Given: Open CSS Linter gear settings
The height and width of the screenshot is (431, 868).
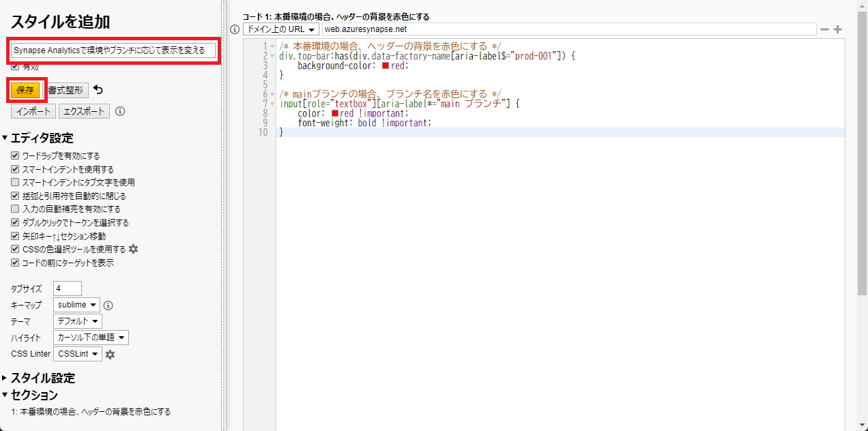Looking at the screenshot, I should [x=110, y=354].
